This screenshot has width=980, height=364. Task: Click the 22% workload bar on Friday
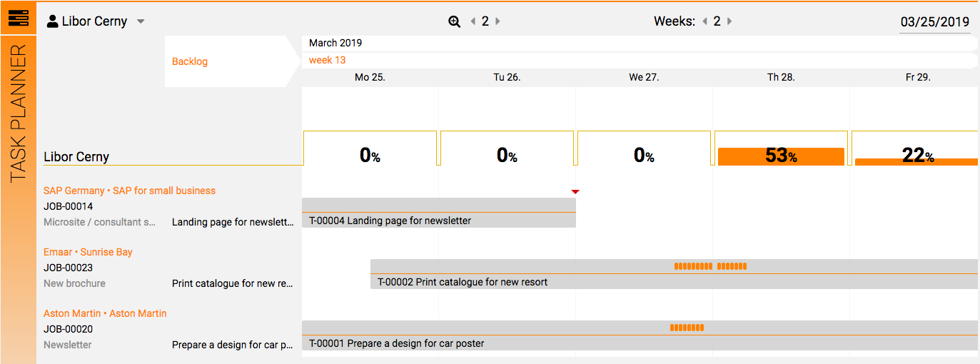(x=916, y=161)
